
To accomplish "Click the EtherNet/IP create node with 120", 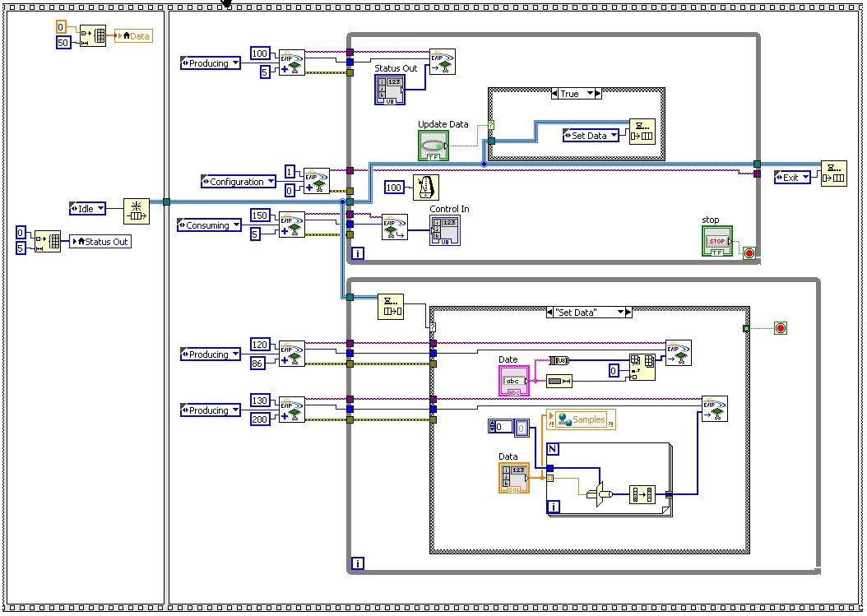I will coord(292,354).
